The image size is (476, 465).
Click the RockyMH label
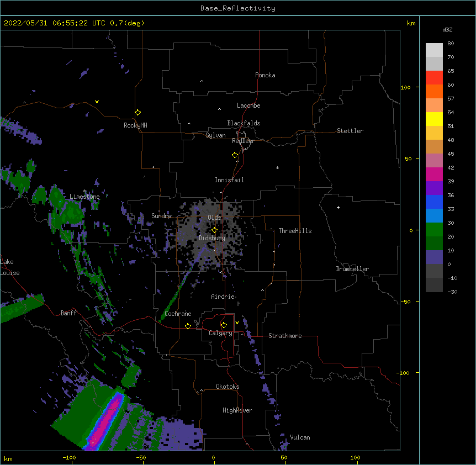coord(135,125)
